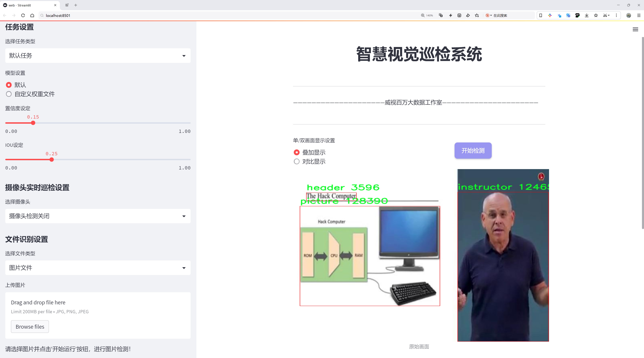Click the 开始检测 button
This screenshot has height=358, width=644.
click(x=473, y=150)
